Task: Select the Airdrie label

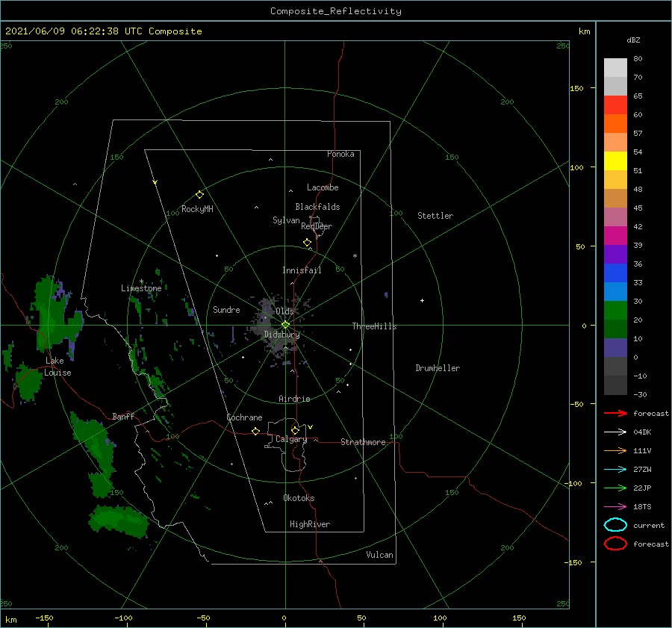Action: point(294,399)
